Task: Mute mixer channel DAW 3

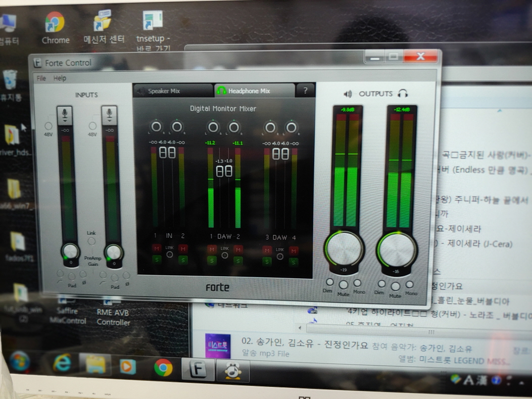Action: tap(267, 251)
